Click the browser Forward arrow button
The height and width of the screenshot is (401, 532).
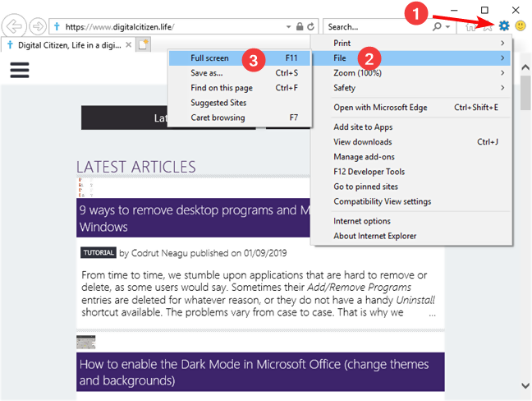coord(38,26)
